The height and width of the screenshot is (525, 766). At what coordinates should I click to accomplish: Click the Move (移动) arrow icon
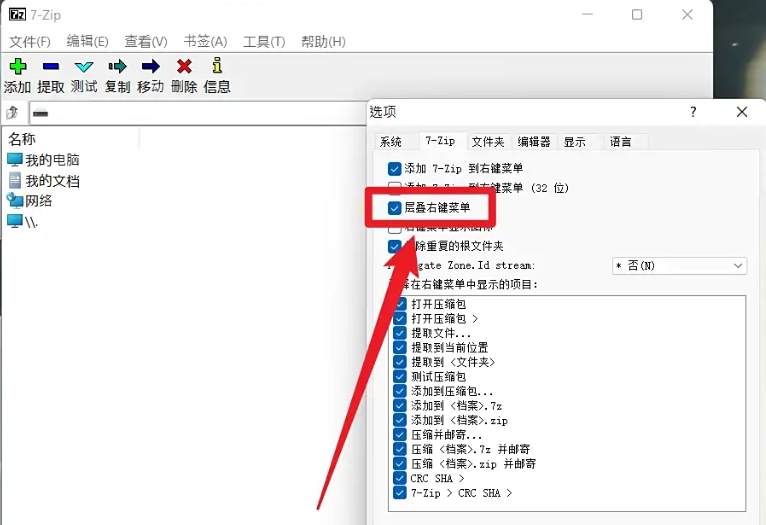click(150, 66)
